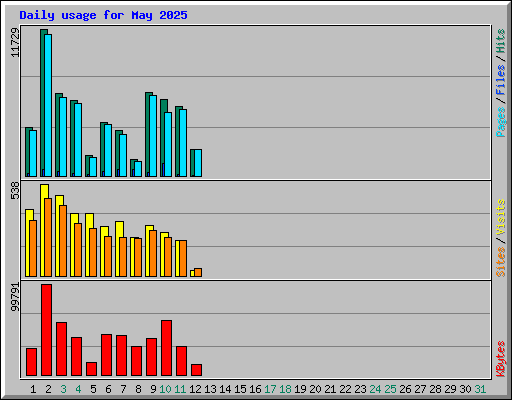Click day 23 on the x-axis
The image size is (512, 400).
click(360, 389)
